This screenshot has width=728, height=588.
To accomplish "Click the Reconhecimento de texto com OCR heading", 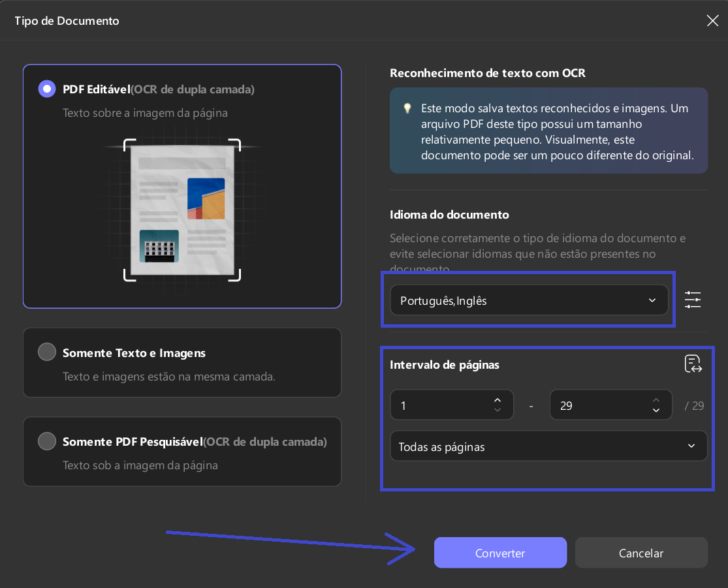I will coord(488,73).
